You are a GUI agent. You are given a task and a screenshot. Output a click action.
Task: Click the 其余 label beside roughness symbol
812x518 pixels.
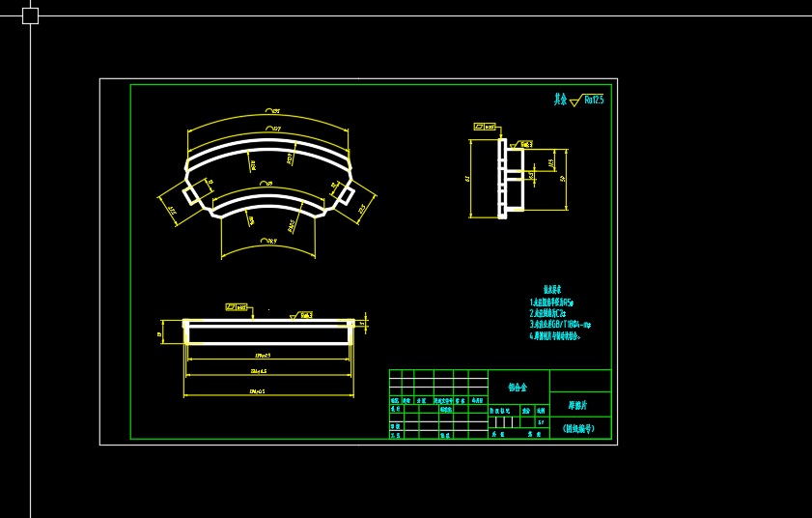coord(560,100)
